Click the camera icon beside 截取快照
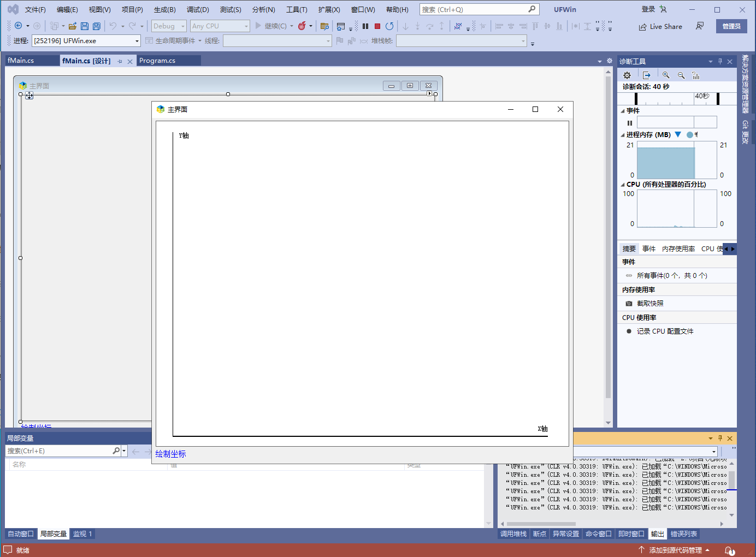756x557 pixels. [x=629, y=304]
